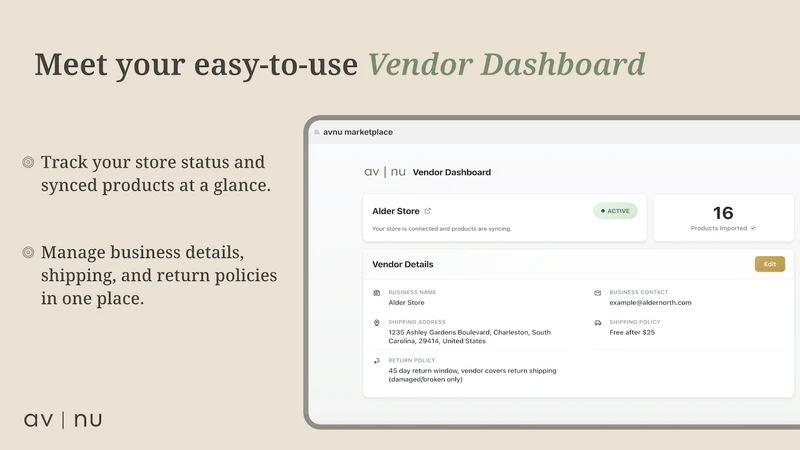Open Alder Store external link icon
This screenshot has height=450, width=800.
coord(428,211)
